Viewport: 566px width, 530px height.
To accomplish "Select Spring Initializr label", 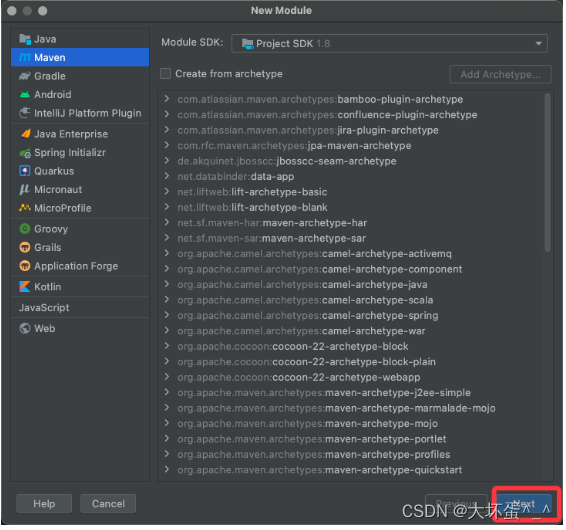I will pos(70,153).
